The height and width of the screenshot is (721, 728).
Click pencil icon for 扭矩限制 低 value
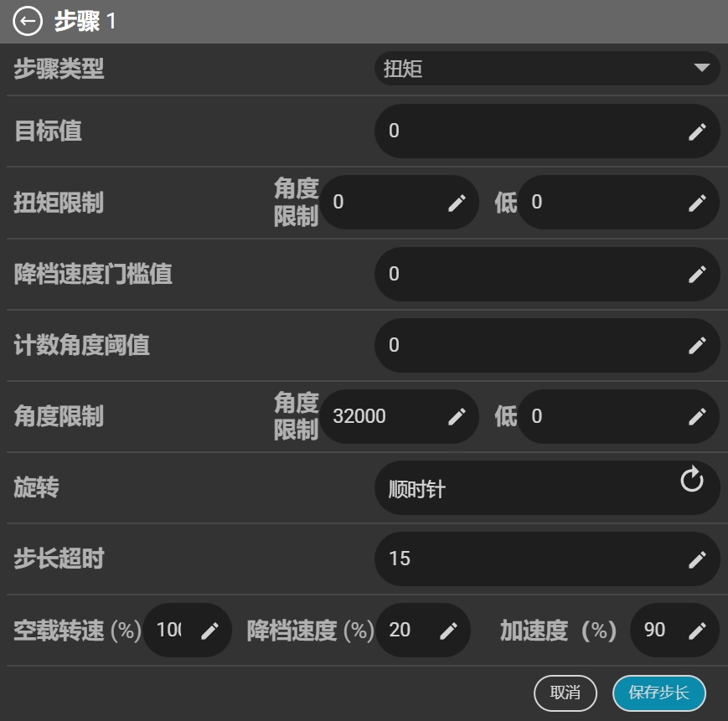coord(697,203)
